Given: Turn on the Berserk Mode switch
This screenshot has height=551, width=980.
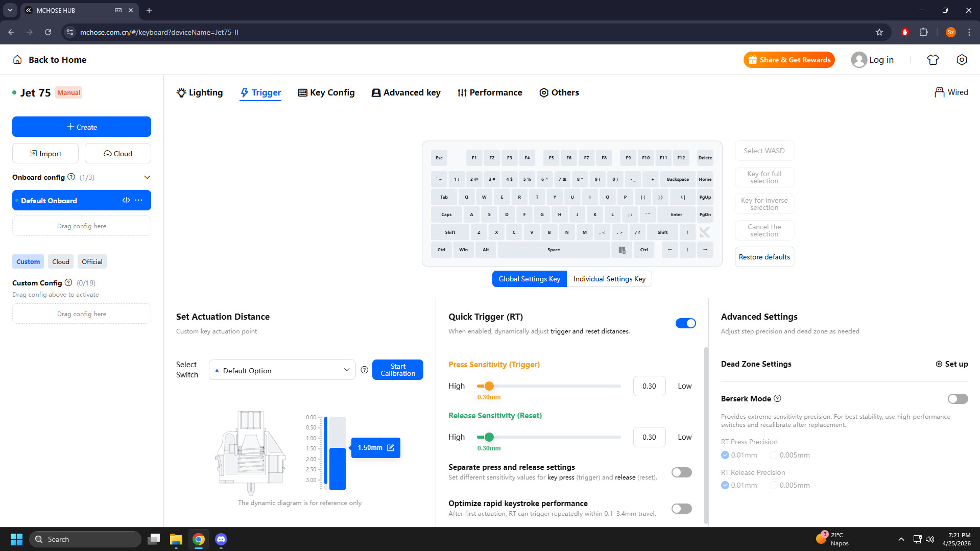Looking at the screenshot, I should (958, 399).
